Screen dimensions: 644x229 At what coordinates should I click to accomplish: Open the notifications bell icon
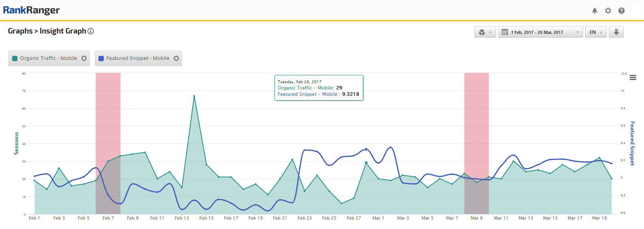(x=595, y=11)
